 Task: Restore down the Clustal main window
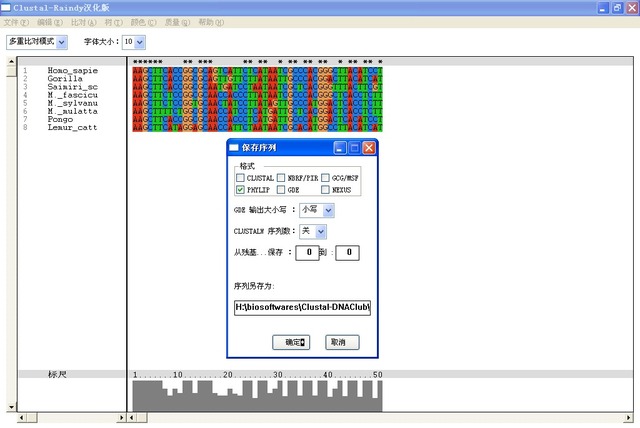pyautogui.click(x=618, y=8)
